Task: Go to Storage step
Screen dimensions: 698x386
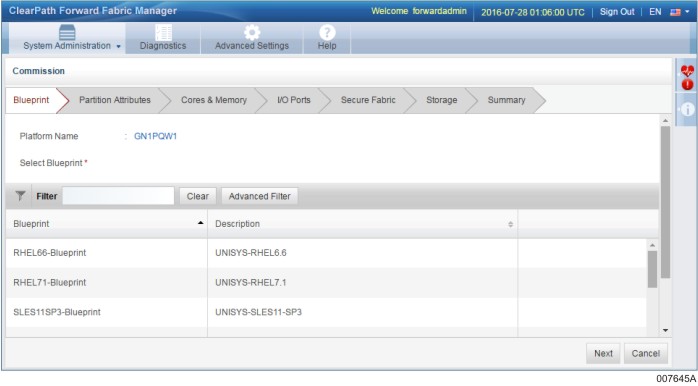Action: pyautogui.click(x=441, y=100)
